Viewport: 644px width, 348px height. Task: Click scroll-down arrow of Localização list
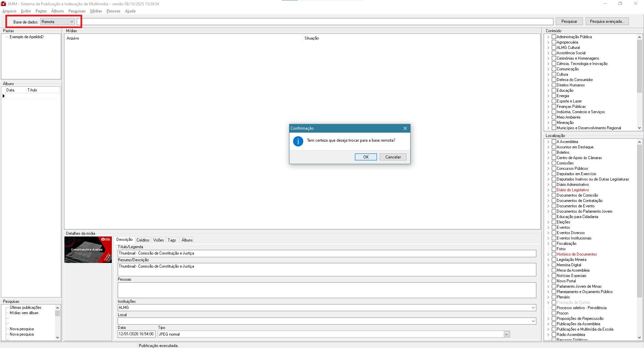pyautogui.click(x=639, y=338)
